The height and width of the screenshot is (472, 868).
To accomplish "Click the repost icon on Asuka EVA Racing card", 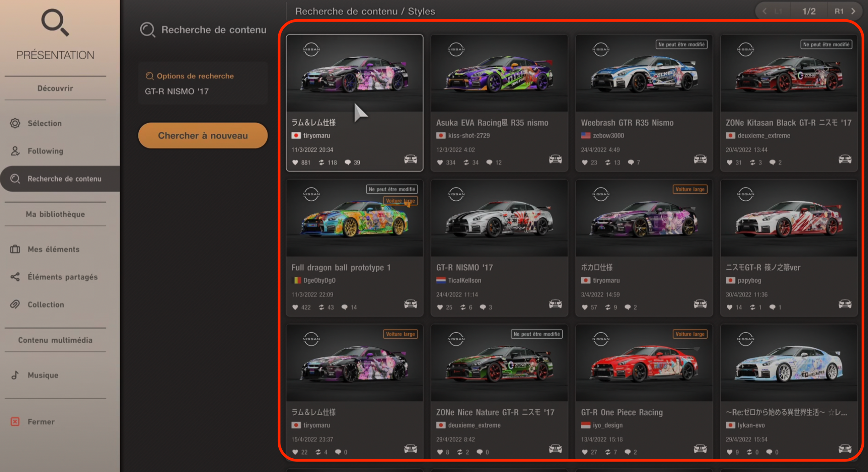I will point(466,163).
